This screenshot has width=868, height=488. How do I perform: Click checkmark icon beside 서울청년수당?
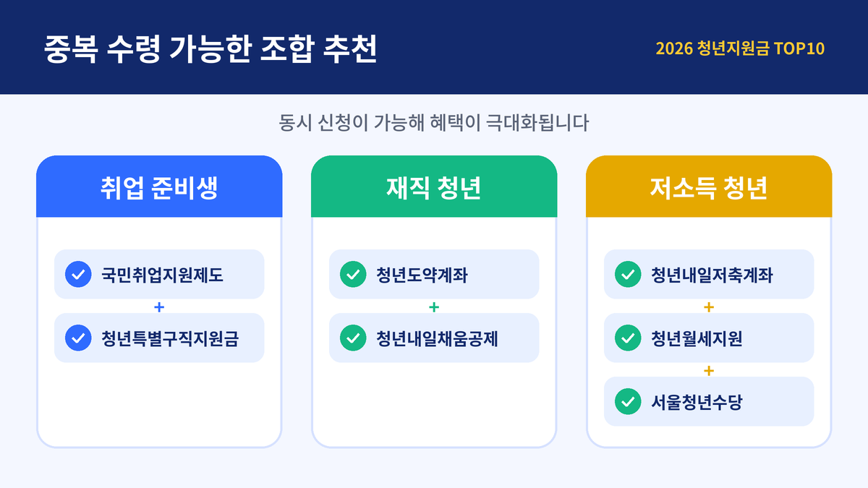[x=627, y=401]
